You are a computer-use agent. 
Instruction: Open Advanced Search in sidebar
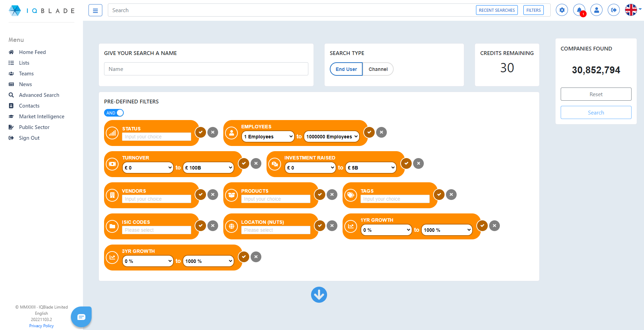click(39, 95)
